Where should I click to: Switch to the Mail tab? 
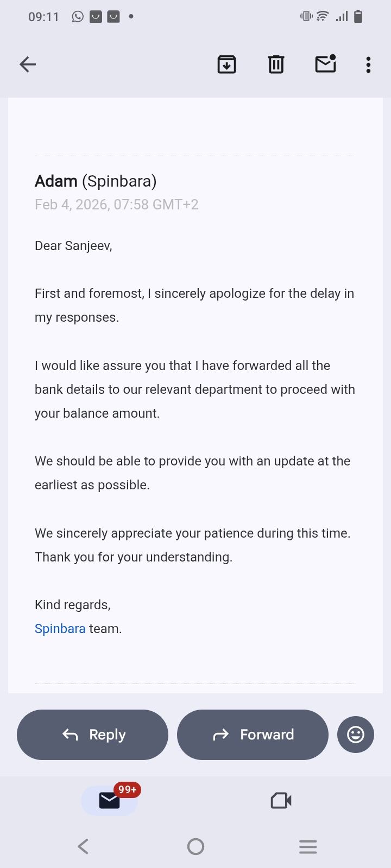(110, 800)
